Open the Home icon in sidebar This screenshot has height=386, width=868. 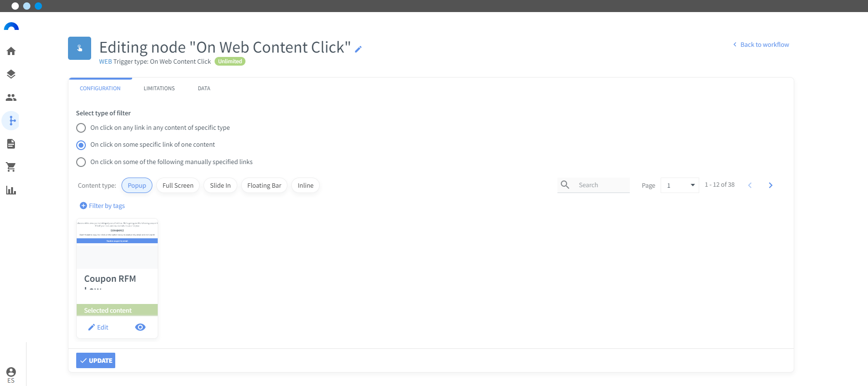[x=11, y=51]
